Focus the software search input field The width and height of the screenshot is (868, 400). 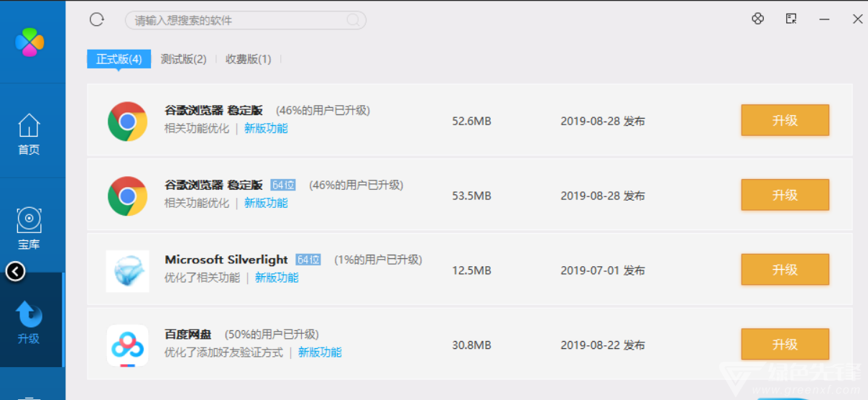point(246,20)
